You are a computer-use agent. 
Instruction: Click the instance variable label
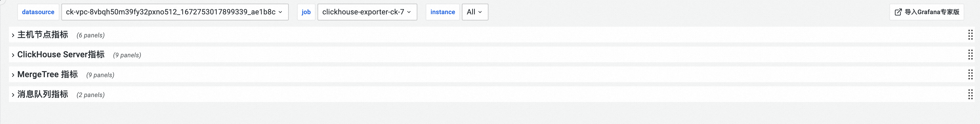click(442, 12)
